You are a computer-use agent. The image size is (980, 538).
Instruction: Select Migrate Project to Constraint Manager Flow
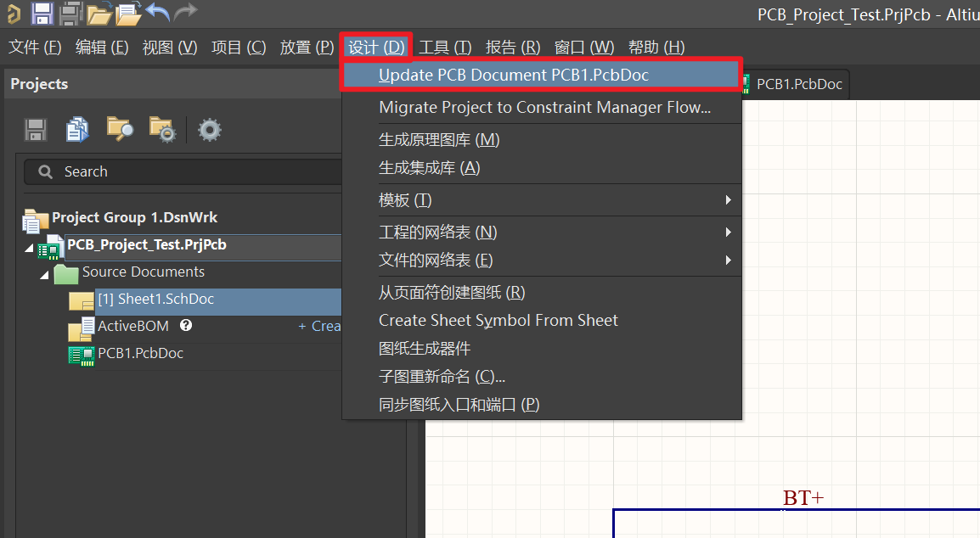tap(541, 108)
